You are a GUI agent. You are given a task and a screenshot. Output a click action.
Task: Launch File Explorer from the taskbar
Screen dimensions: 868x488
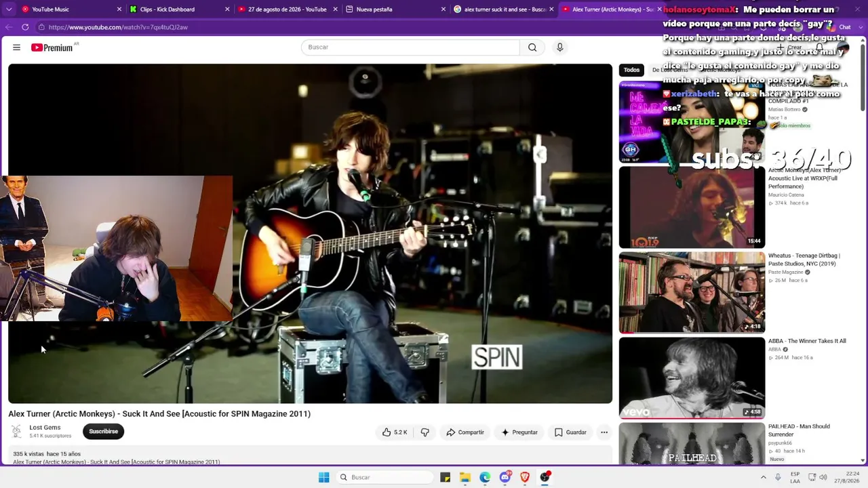(x=465, y=477)
